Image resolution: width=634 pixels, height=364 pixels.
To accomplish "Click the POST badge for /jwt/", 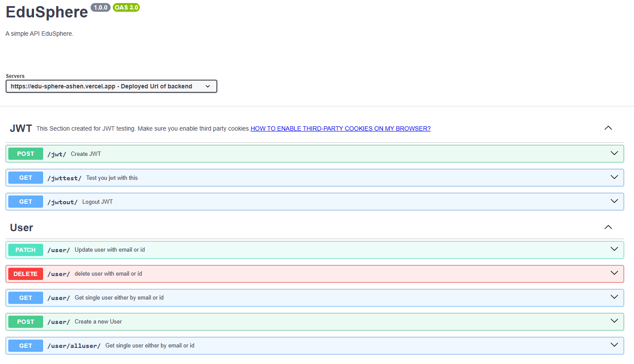I will [x=26, y=154].
